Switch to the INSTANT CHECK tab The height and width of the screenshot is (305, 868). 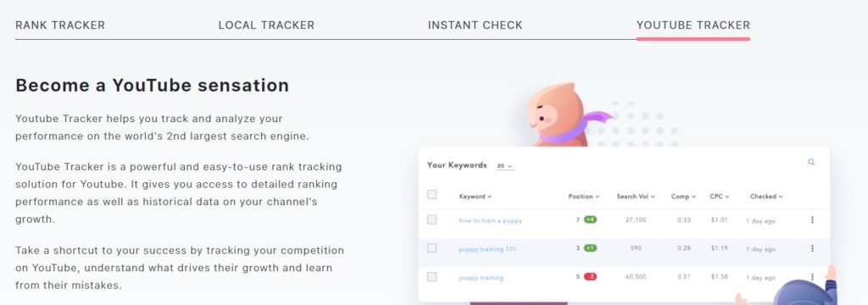[x=475, y=25]
